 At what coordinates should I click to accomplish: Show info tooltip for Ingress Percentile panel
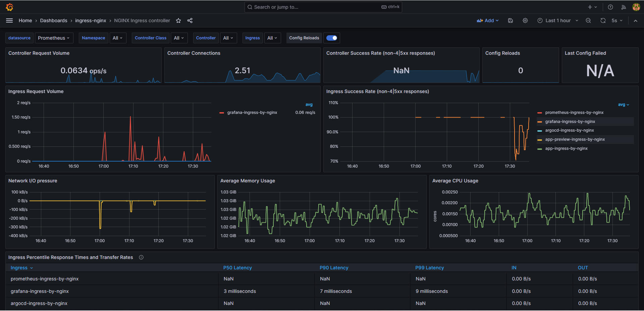click(x=141, y=257)
